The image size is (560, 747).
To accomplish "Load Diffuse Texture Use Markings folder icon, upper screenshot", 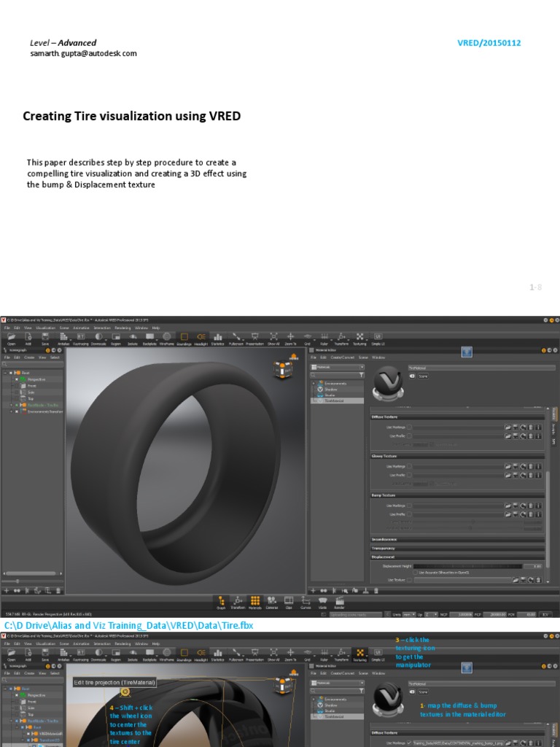I will (507, 427).
